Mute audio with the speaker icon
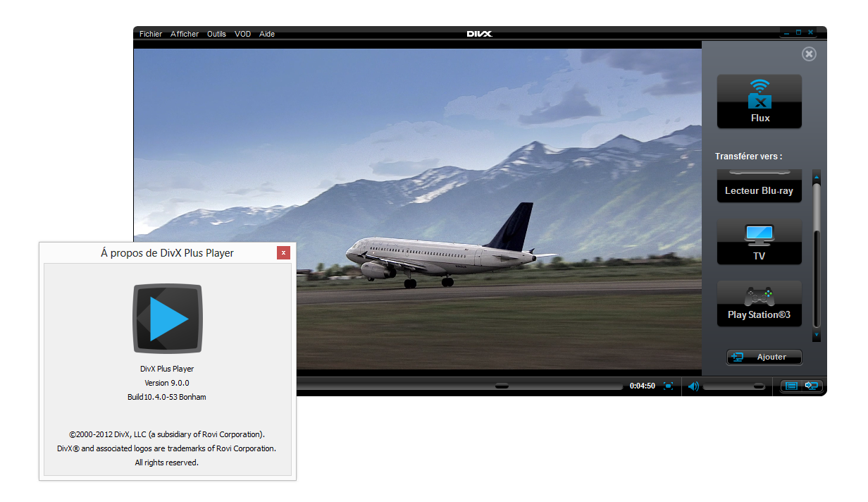The image size is (868, 502). tap(693, 386)
